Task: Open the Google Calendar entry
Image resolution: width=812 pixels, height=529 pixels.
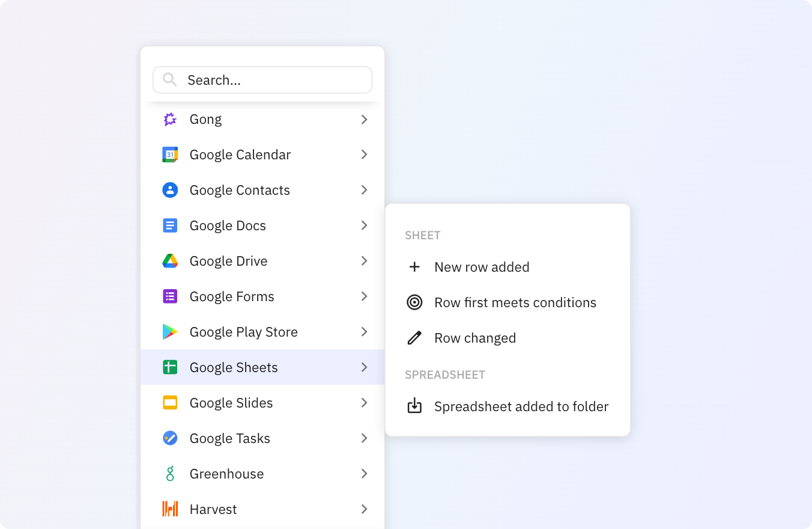Action: tap(262, 154)
